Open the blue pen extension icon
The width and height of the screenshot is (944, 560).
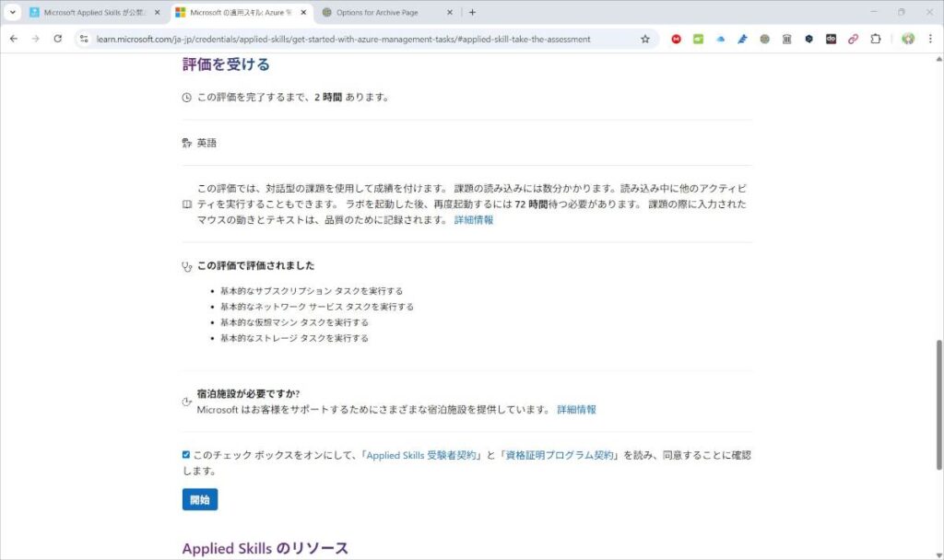pos(742,39)
